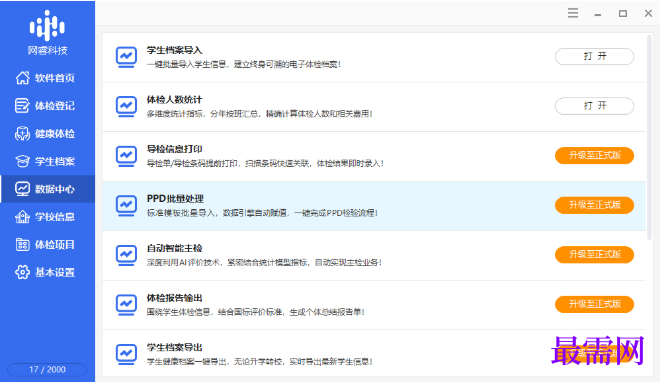663x382 pixels.
Task: Click description starting 多维度统计指标
Action: tap(260, 114)
